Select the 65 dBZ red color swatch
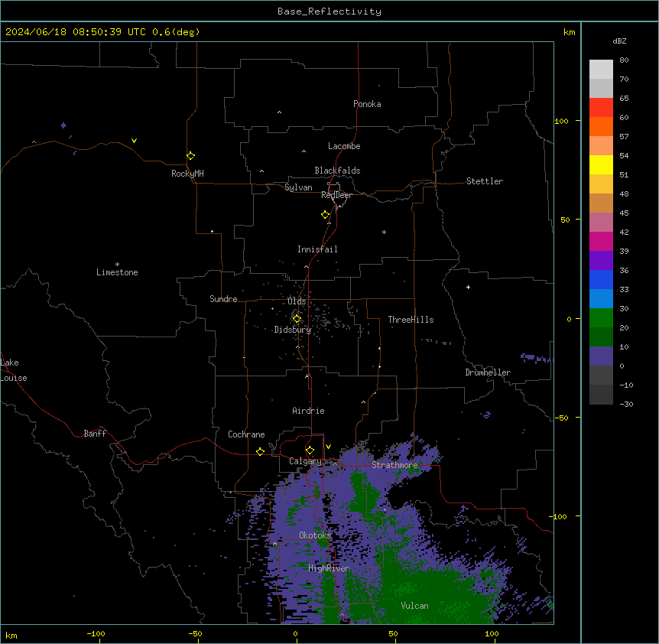 [601, 107]
